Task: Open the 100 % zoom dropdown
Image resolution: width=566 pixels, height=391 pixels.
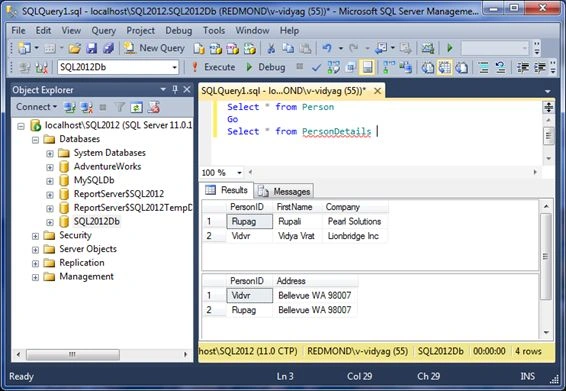Action: (239, 173)
